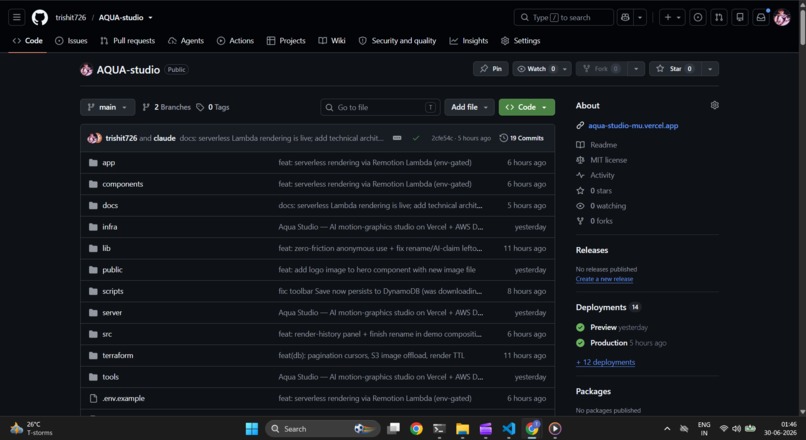Open the Actions tab
The width and height of the screenshot is (806, 440).
pyautogui.click(x=235, y=41)
